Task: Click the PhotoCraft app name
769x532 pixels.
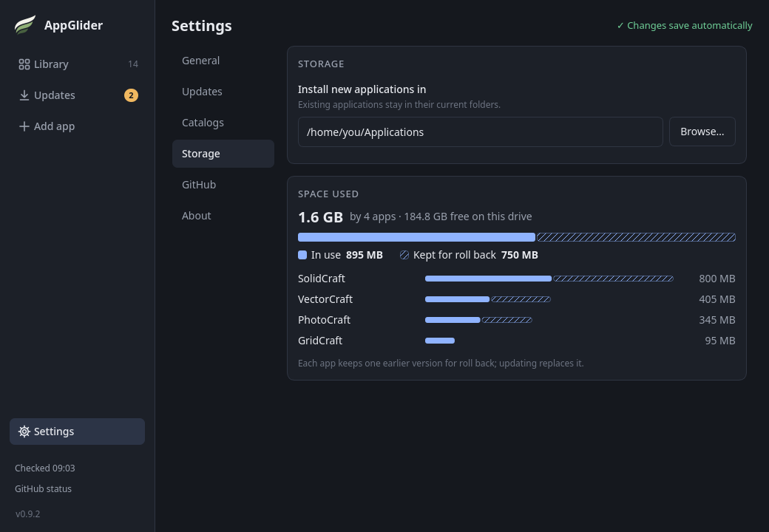Action: (324, 320)
